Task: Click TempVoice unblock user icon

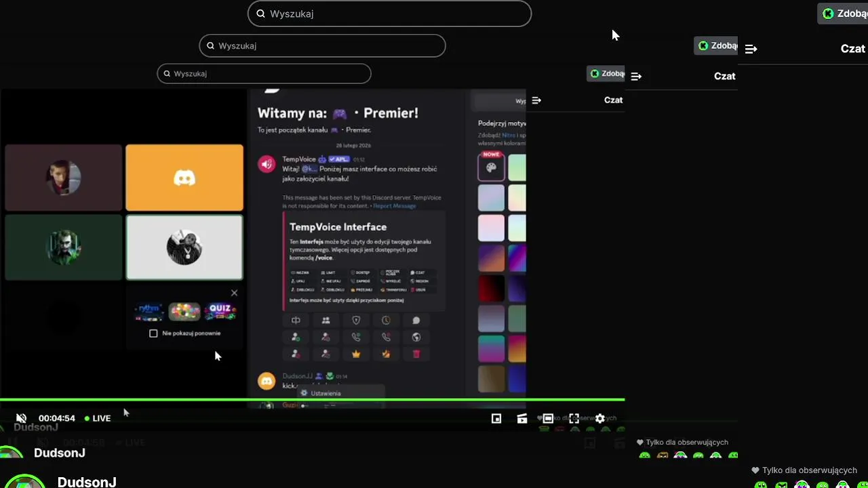Action: (325, 354)
